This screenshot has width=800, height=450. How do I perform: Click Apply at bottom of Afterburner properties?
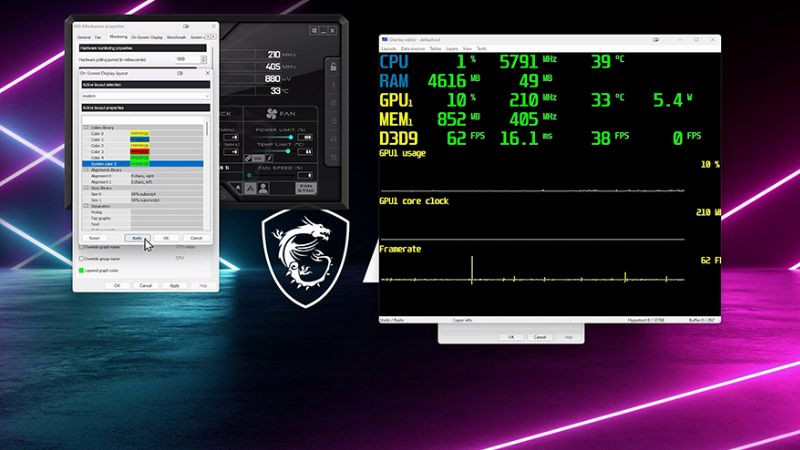point(174,286)
